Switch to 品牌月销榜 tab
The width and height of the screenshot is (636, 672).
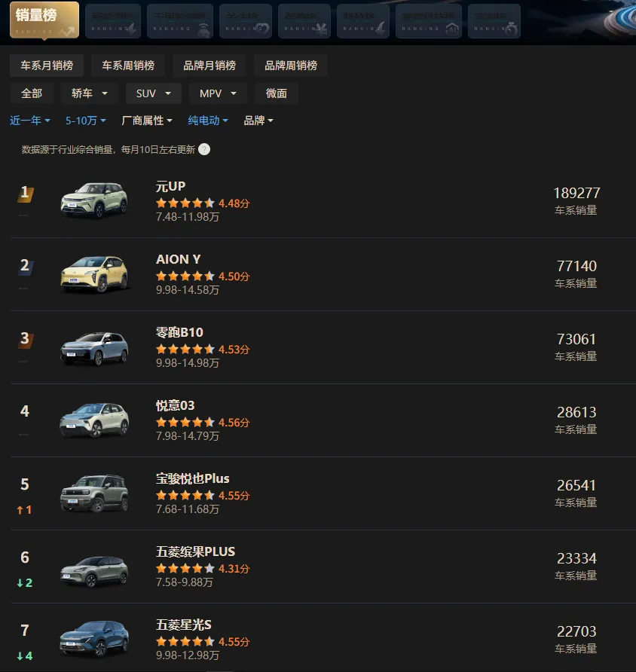(209, 66)
